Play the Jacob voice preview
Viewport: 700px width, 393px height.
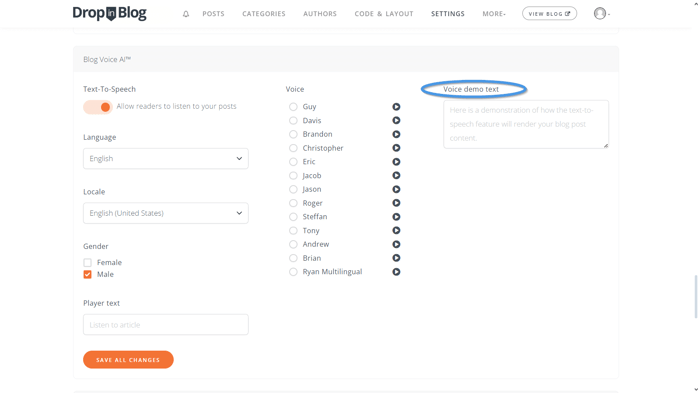396,176
